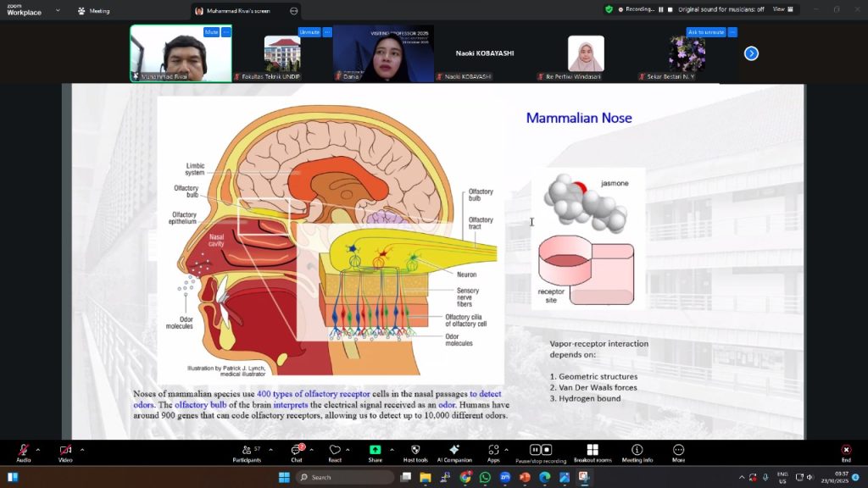This screenshot has height=488, width=868.
Task: Open the Host tools shield icon
Action: coord(415,450)
